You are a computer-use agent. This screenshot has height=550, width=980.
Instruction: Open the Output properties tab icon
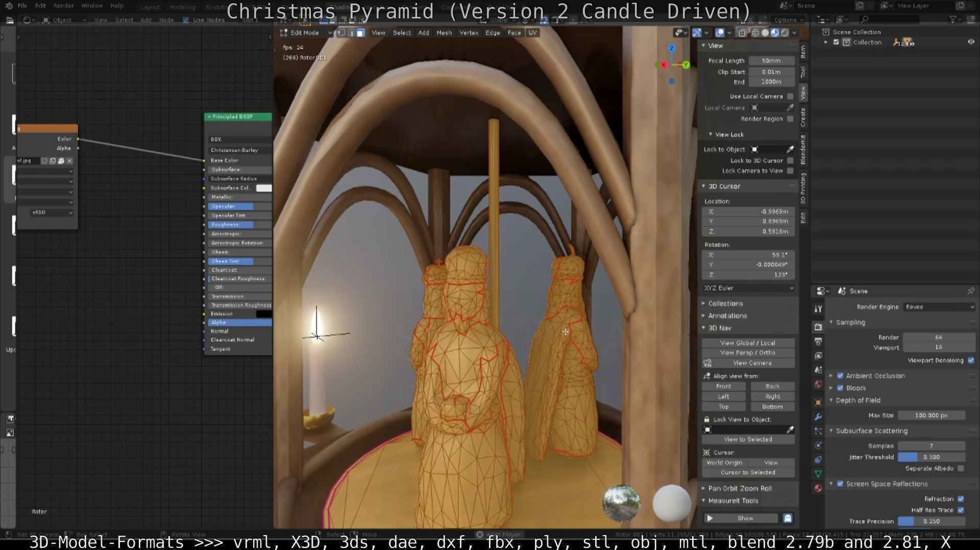(818, 341)
